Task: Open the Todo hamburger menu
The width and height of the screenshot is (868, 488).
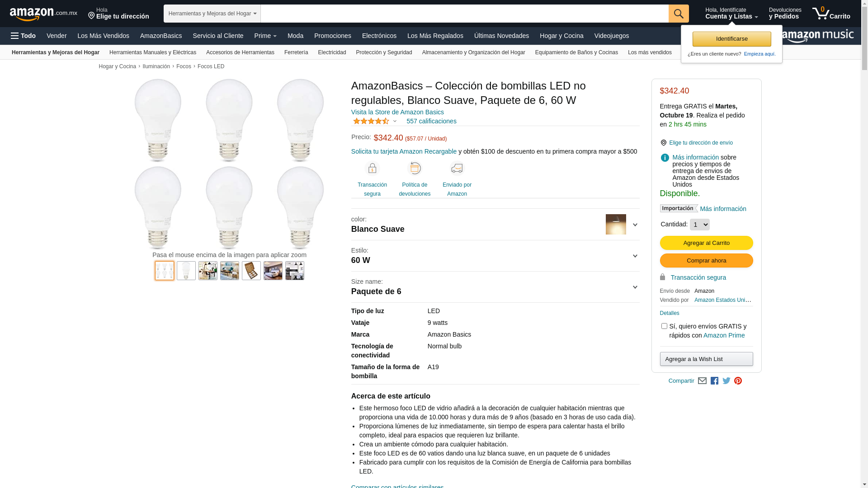Action: (x=24, y=36)
